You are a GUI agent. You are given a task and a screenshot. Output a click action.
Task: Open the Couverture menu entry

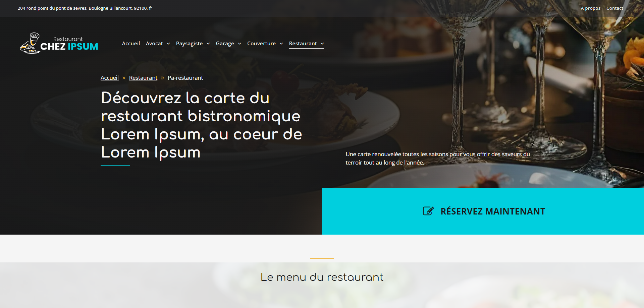click(261, 44)
